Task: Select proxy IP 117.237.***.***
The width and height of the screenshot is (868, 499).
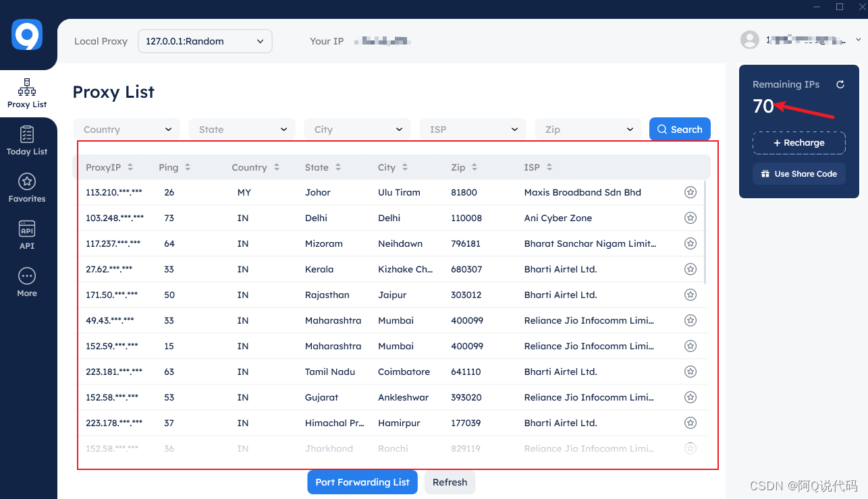Action: click(113, 243)
